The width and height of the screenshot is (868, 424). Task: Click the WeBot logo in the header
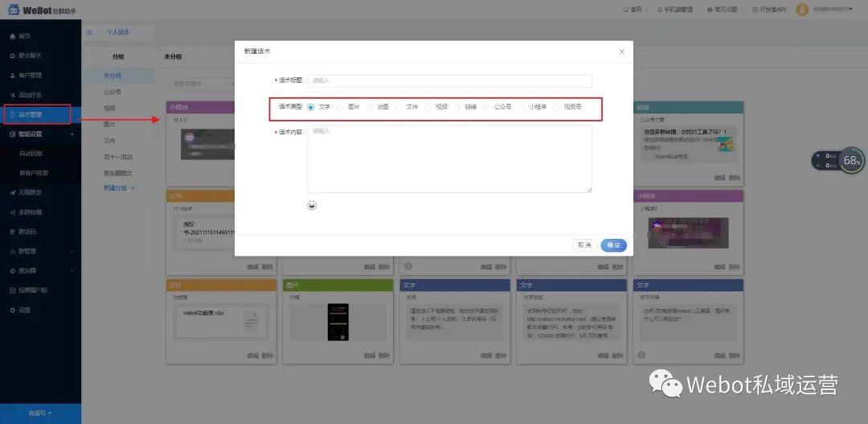point(42,10)
